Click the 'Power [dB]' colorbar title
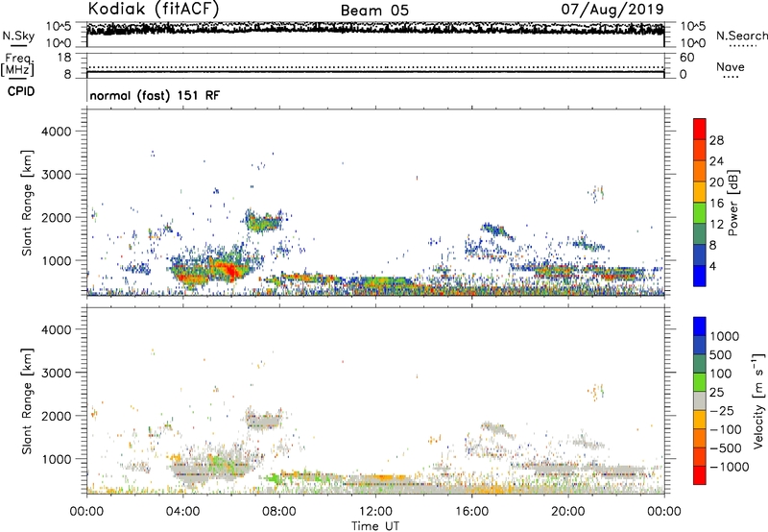Image resolution: width=768 pixels, height=532 pixels. pyautogui.click(x=733, y=203)
